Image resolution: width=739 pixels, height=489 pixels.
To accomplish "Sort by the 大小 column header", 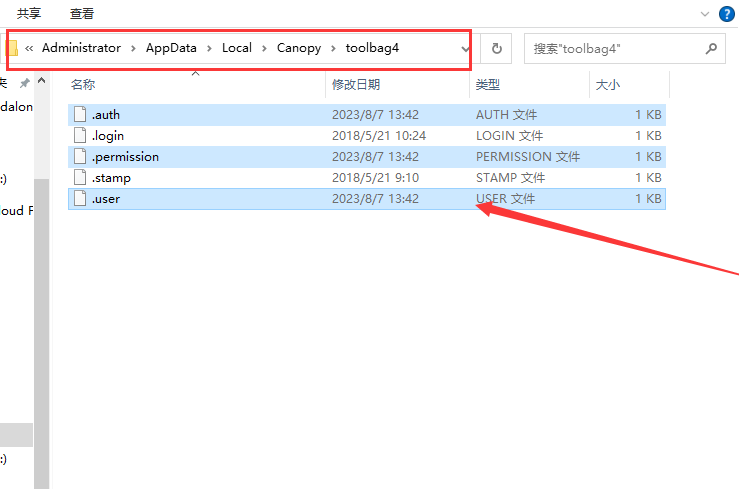I will [x=608, y=84].
